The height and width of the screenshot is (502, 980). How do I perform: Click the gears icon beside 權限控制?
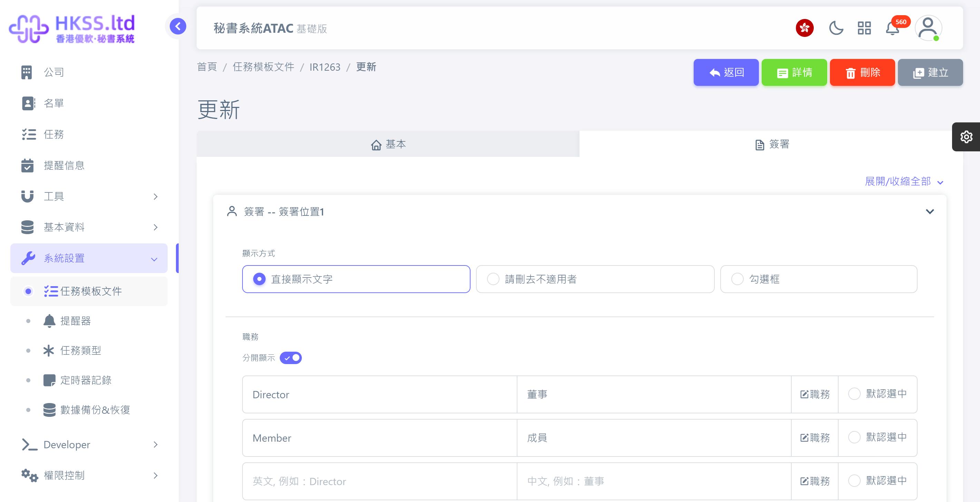(30, 475)
